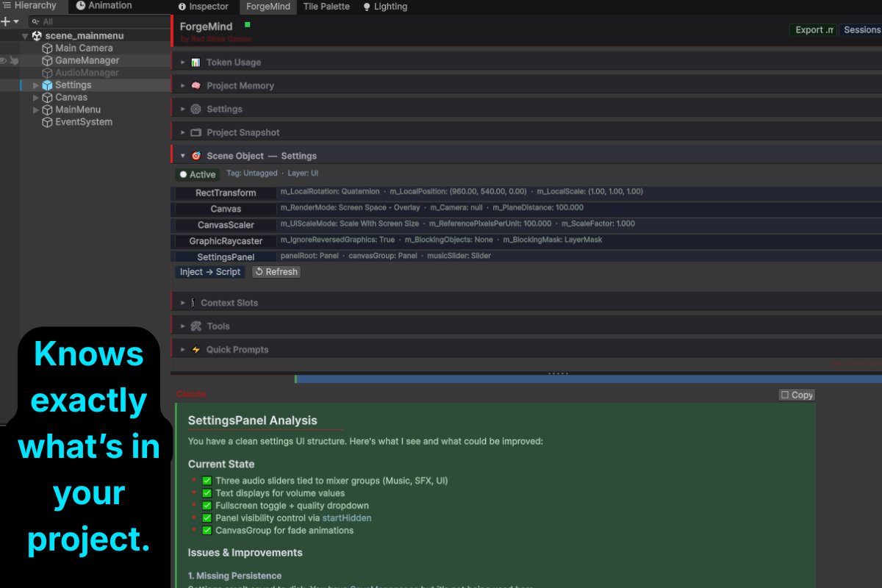Click the cube icon next to Main Camera
Image resolution: width=882 pixels, height=588 pixels.
click(x=47, y=49)
